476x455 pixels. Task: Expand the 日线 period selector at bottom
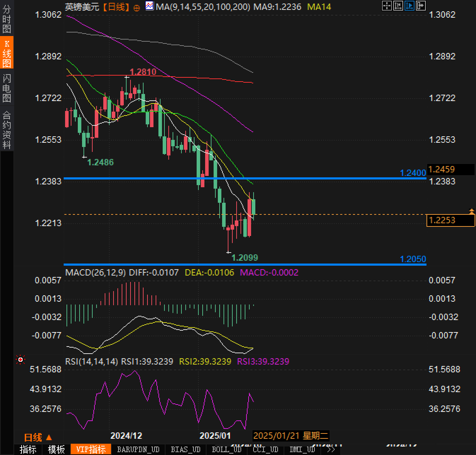[x=38, y=438]
